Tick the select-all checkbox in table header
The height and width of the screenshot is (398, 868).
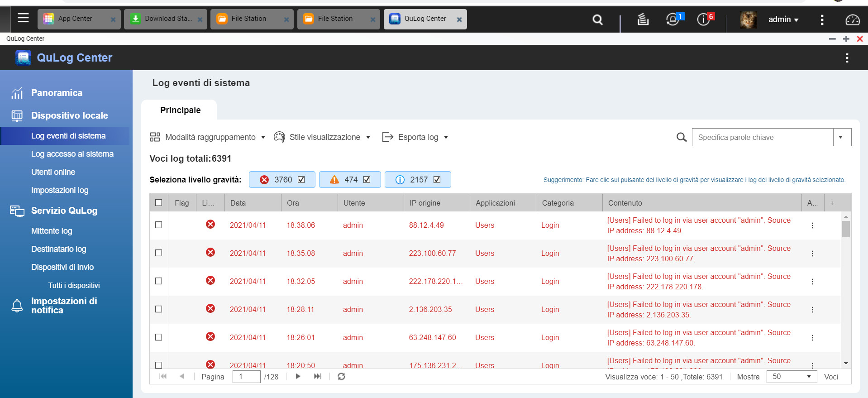(x=158, y=203)
